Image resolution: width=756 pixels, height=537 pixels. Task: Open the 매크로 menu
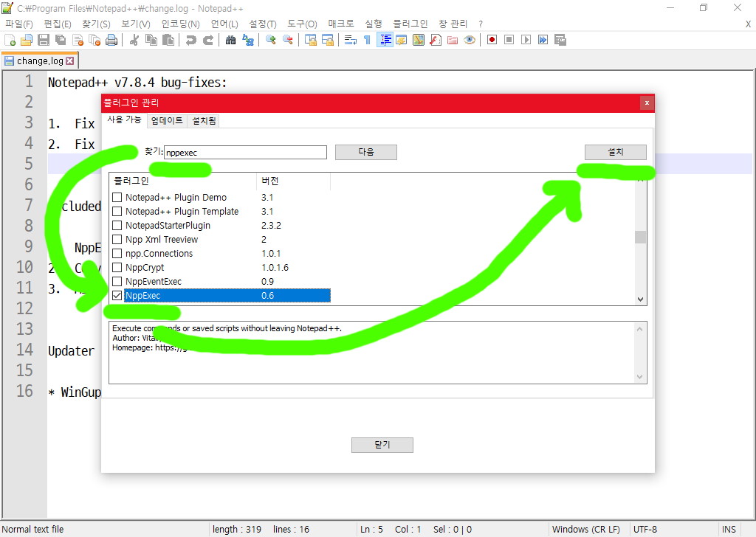(341, 24)
